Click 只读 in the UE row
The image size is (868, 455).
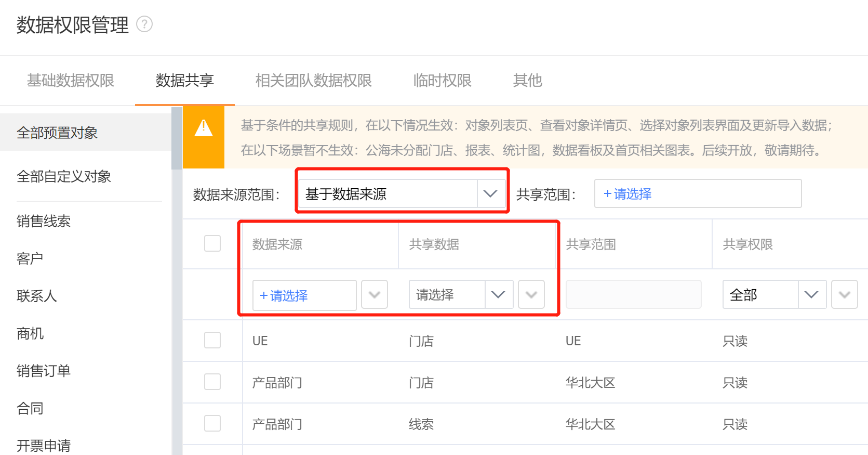click(735, 341)
